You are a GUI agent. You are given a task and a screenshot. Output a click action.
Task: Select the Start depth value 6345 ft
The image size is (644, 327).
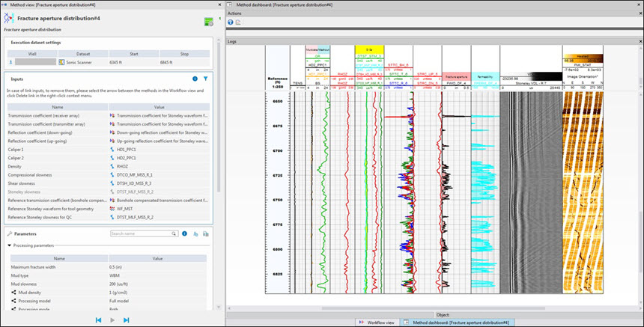tap(116, 62)
